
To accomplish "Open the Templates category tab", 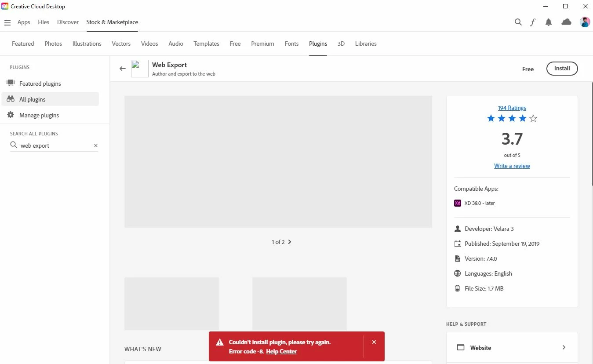I will tap(207, 44).
